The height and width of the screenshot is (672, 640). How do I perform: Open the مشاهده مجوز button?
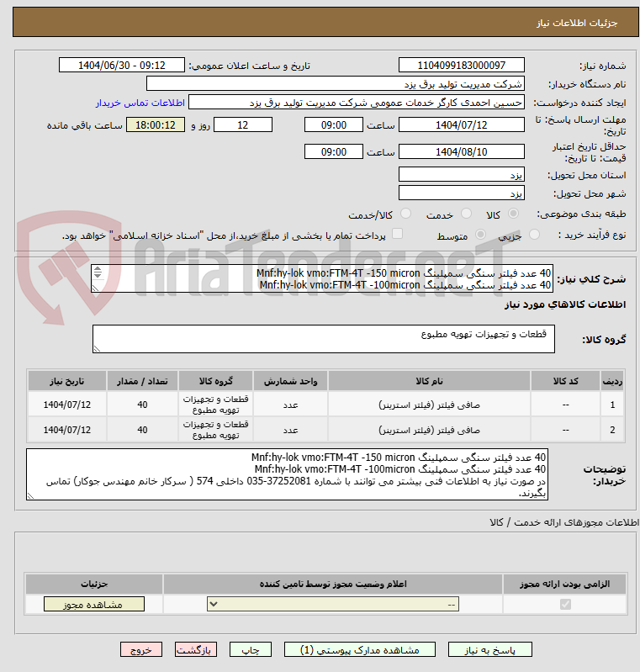pos(94,604)
